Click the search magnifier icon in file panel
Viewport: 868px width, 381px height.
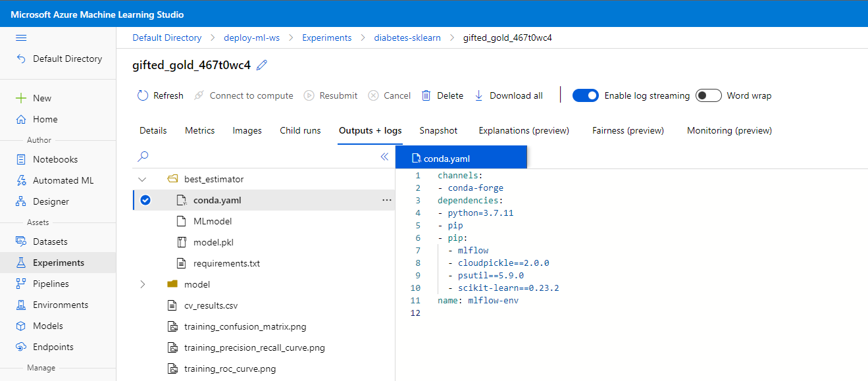[143, 157]
